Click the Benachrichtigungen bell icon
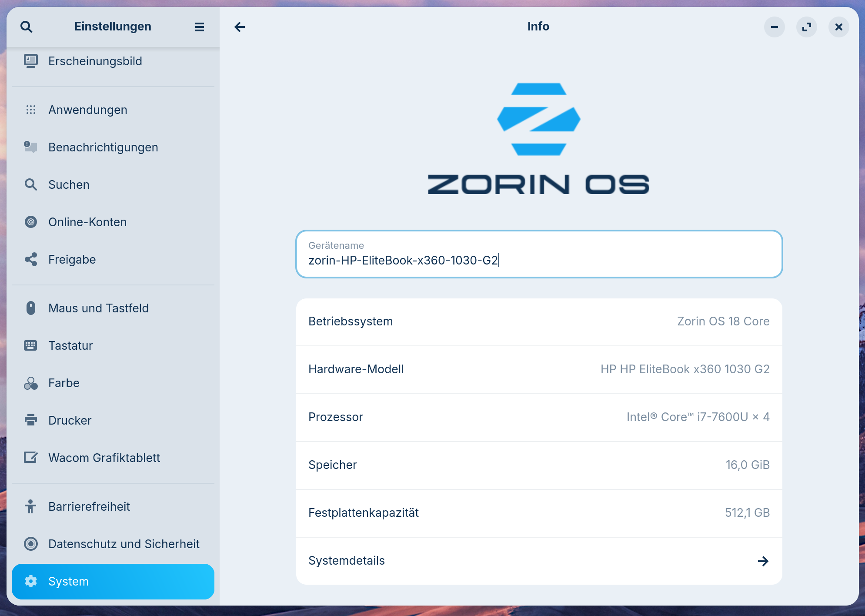The image size is (865, 616). pos(31,147)
